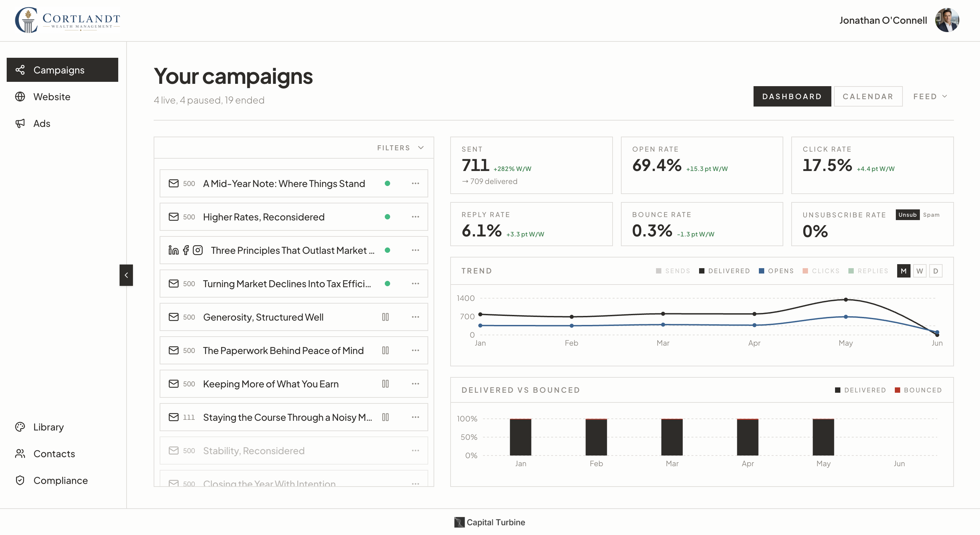Viewport: 980px width, 535px height.
Task: Select the Spam toggle in Unsubscribe Rate card
Action: pyautogui.click(x=931, y=215)
